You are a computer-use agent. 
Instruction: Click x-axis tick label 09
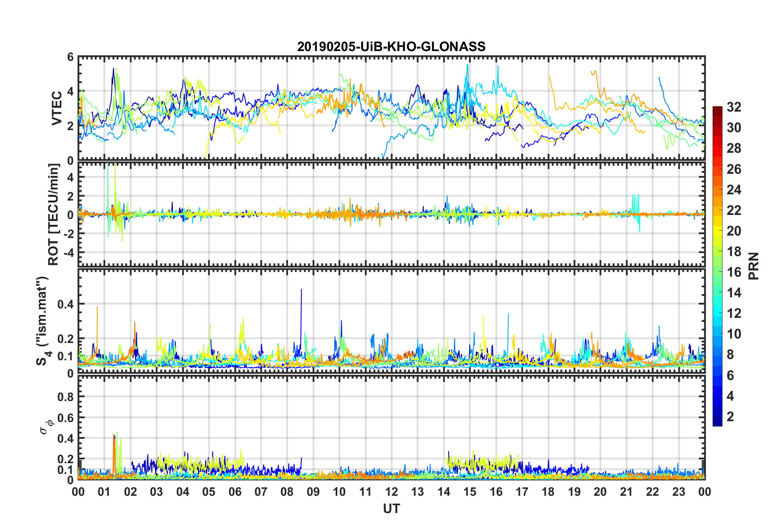pyautogui.click(x=313, y=492)
